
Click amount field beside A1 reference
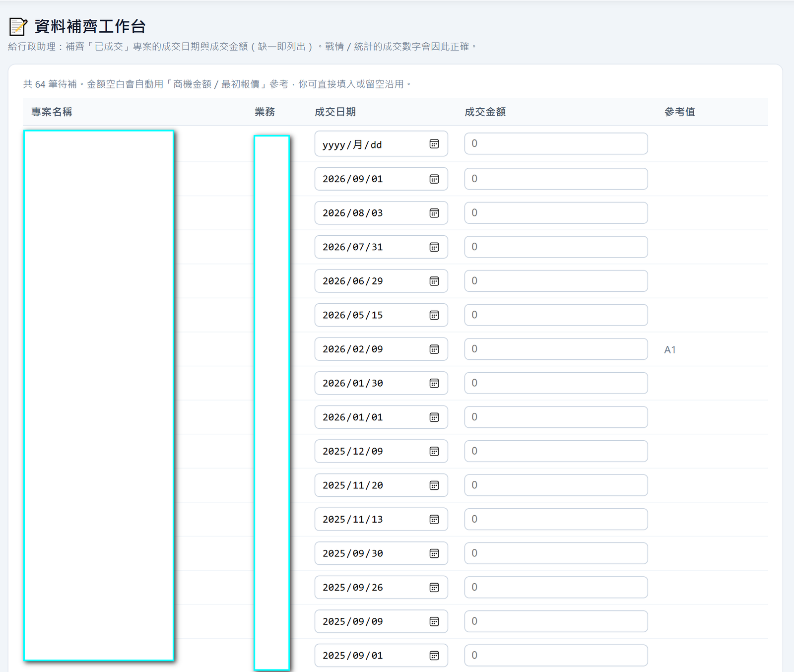click(556, 349)
